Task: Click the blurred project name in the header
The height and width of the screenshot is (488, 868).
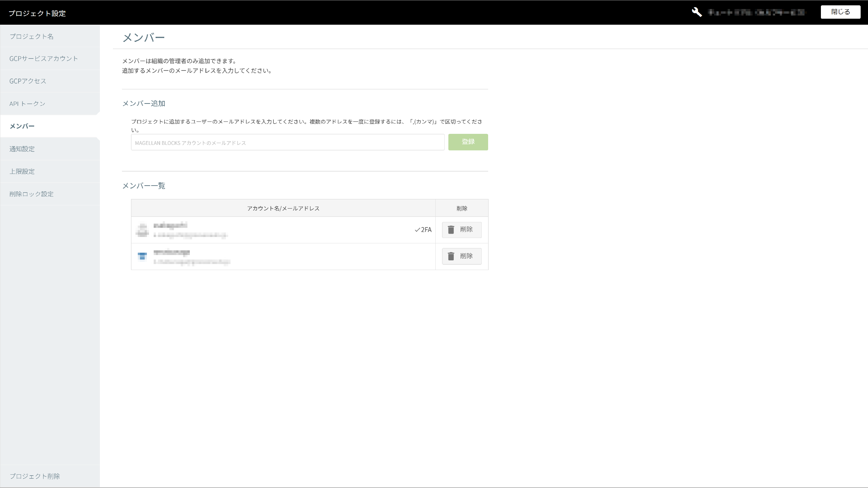Action: 756,12
